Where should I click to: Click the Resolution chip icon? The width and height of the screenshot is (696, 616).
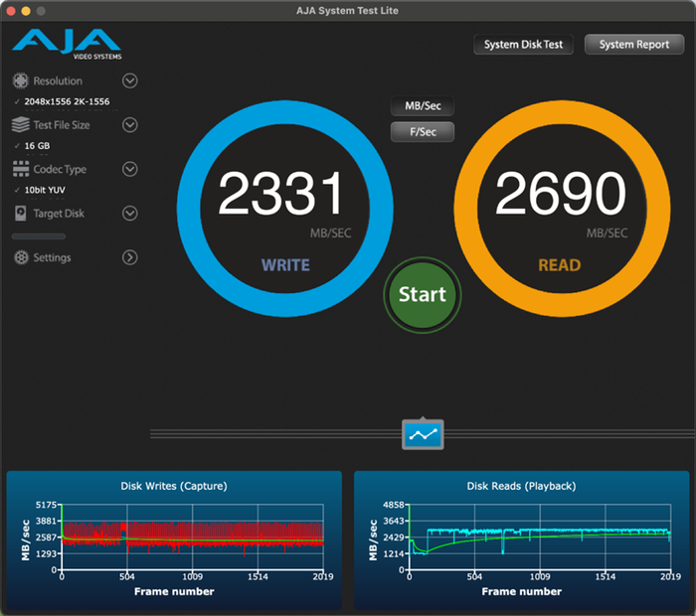click(21, 80)
